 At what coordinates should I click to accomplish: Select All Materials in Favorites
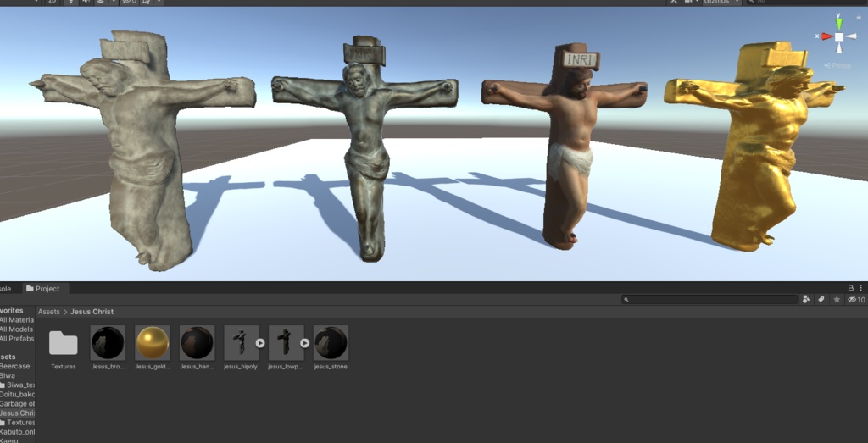[17, 319]
